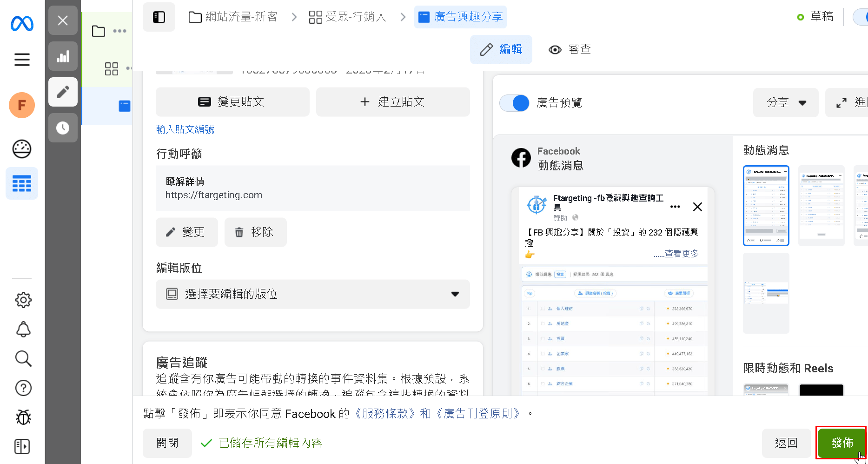Click 查看更多 in ad preview

(682, 254)
